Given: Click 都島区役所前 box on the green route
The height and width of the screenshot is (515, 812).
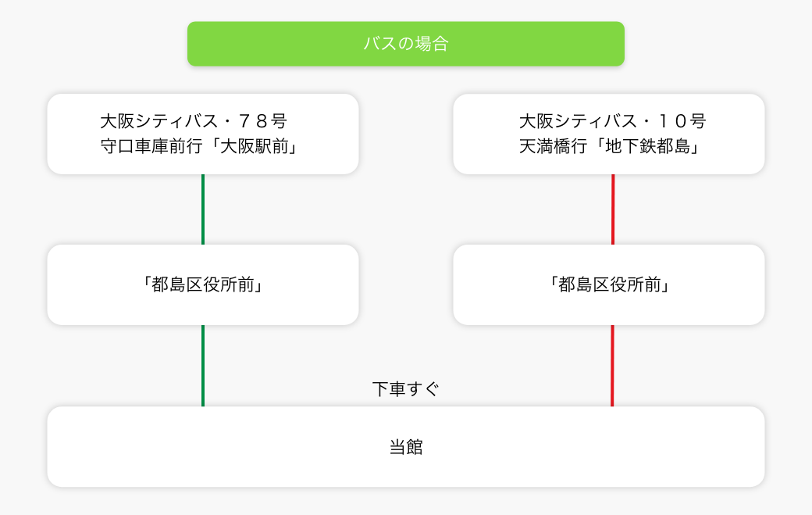Looking at the screenshot, I should pyautogui.click(x=203, y=284).
